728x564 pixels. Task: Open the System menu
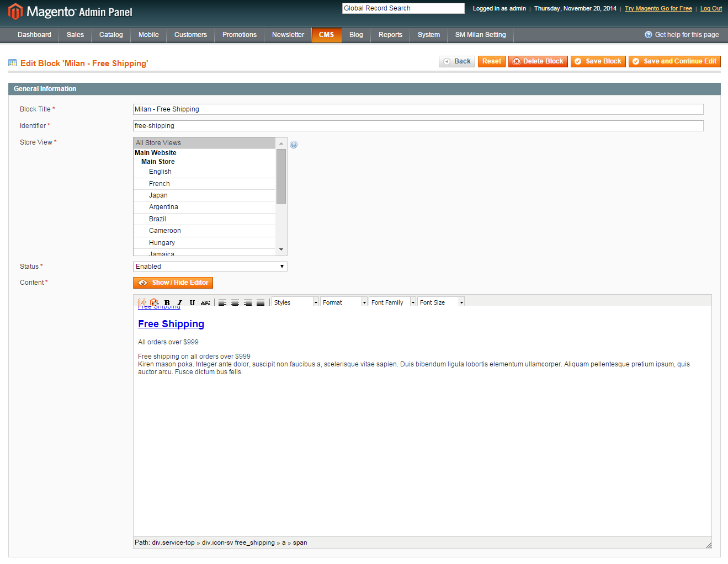tap(429, 35)
